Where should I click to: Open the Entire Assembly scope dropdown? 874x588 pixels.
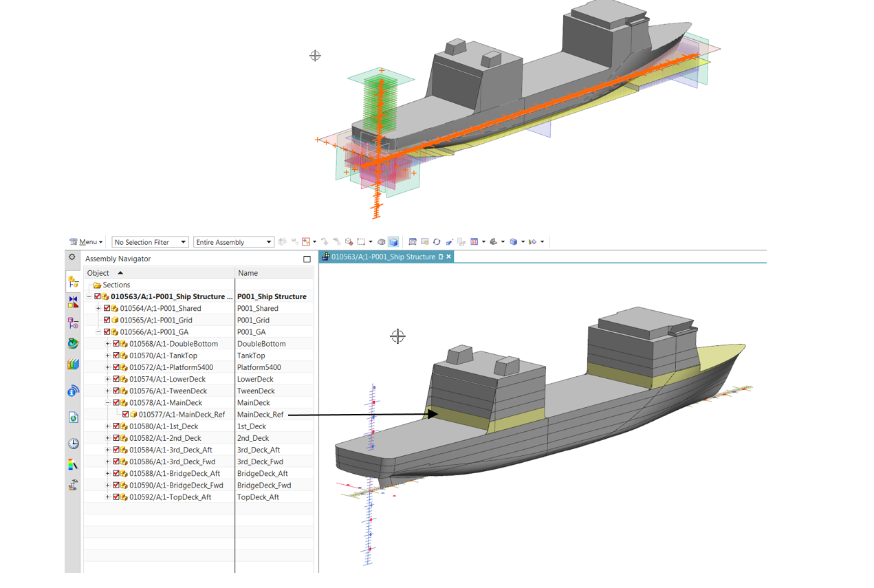(233, 242)
